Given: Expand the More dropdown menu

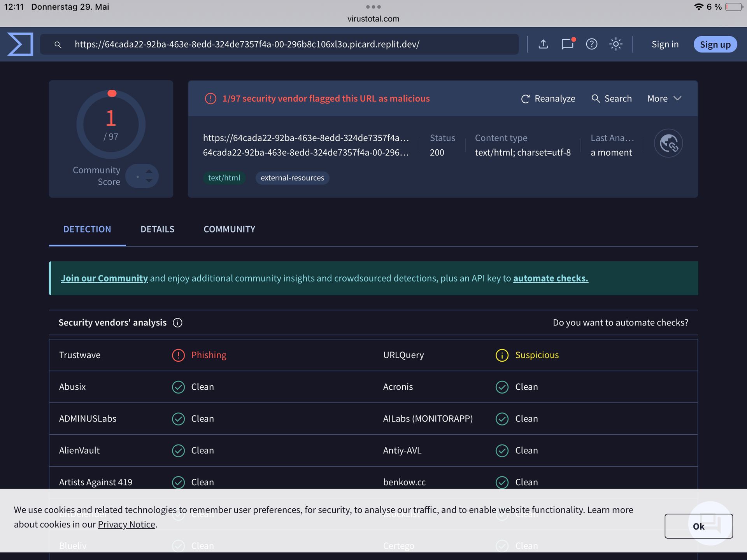Looking at the screenshot, I should pos(664,99).
